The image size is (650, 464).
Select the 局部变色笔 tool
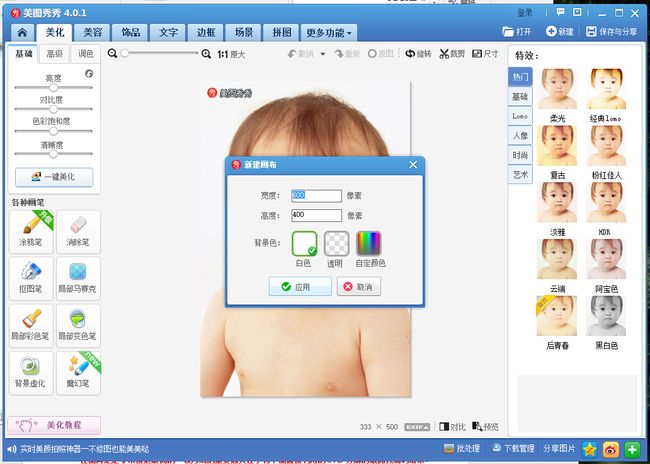tap(78, 326)
